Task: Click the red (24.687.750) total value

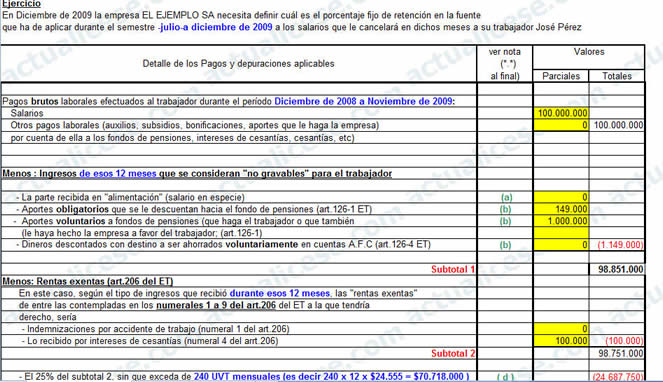Action: pyautogui.click(x=618, y=377)
